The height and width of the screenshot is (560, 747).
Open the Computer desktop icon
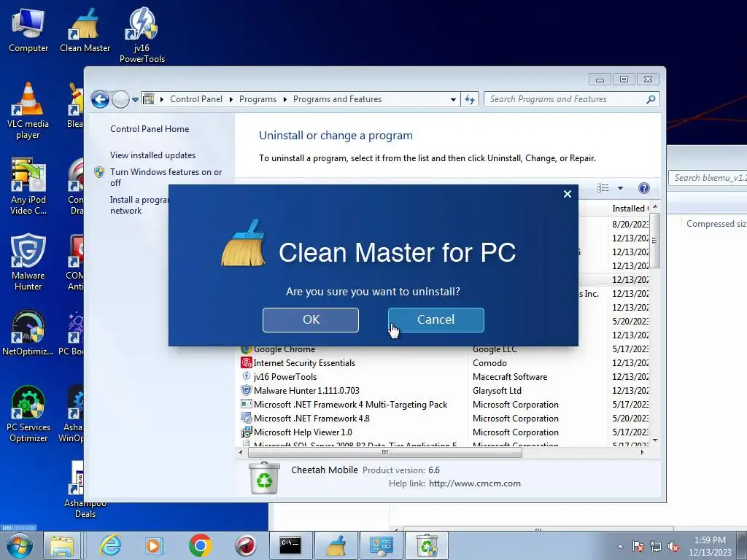pyautogui.click(x=28, y=31)
